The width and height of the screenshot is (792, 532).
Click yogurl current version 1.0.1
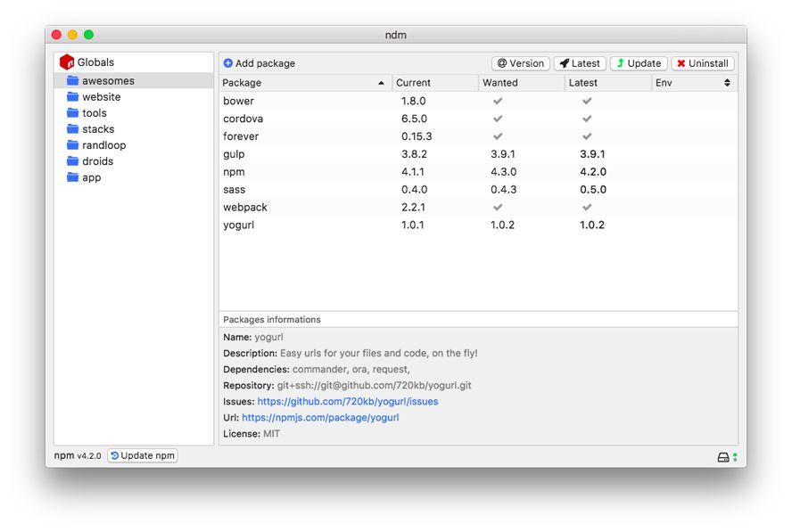[x=413, y=225]
